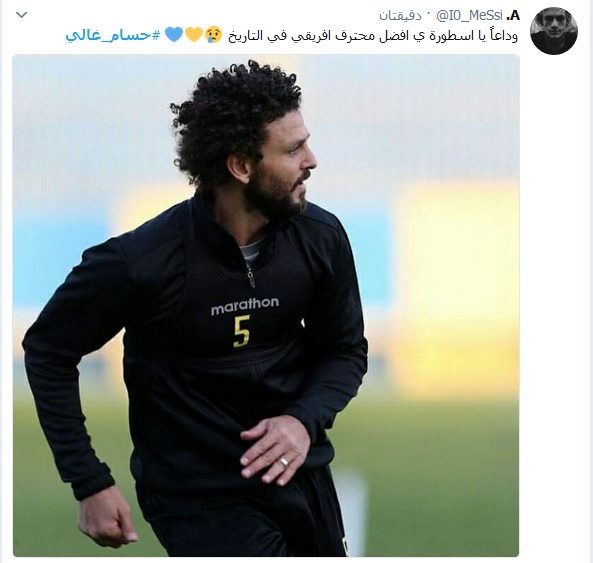Open the .A display name link
593x563 pixels.
[513, 16]
